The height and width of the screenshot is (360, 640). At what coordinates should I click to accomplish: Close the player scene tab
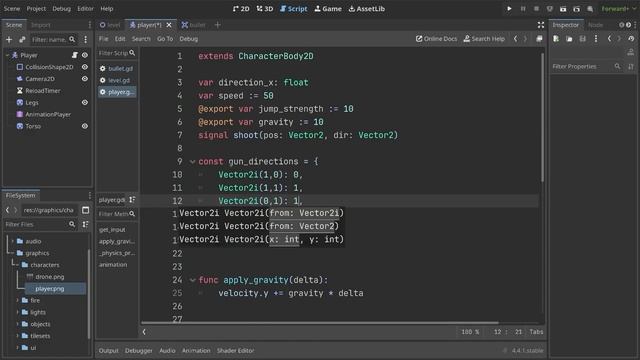point(169,25)
